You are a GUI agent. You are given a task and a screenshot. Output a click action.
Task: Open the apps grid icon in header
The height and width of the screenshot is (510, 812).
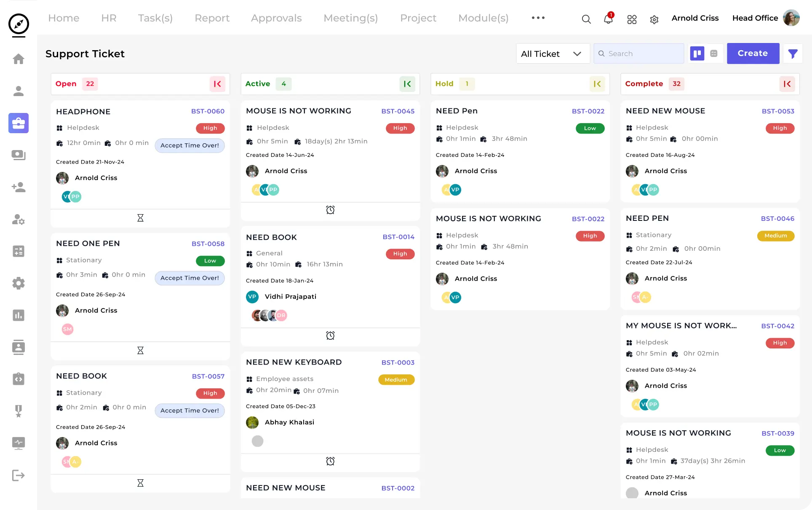[632, 19]
